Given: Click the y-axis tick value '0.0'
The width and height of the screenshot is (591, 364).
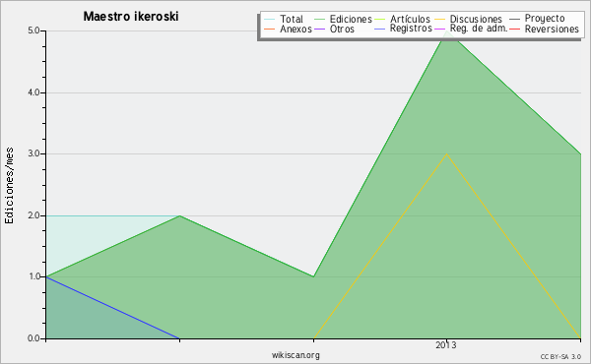Looking at the screenshot, I should coord(33,338).
